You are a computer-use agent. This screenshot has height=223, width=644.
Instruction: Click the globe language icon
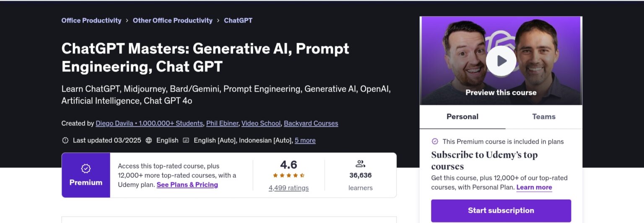149,141
